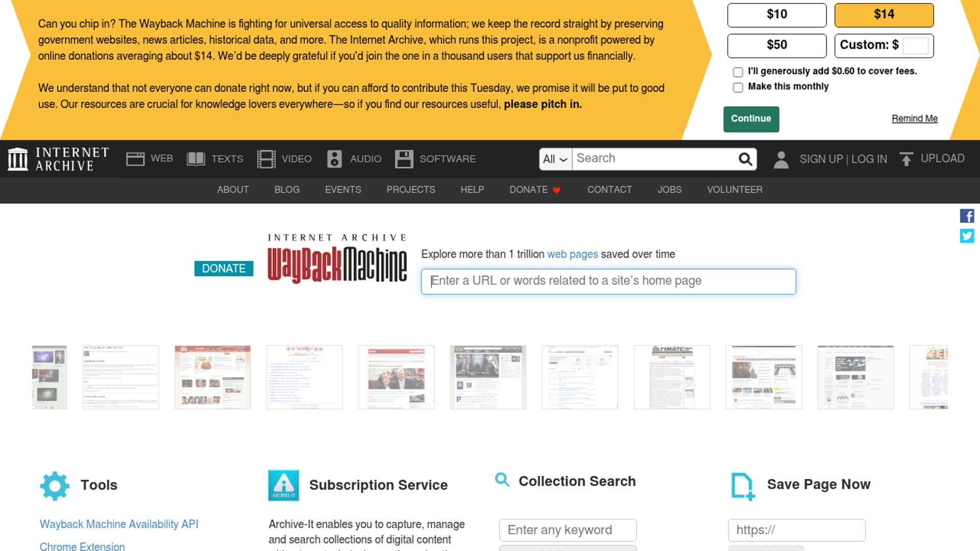Open the Audio speaker icon
The height and width of the screenshot is (551, 980).
(x=334, y=159)
